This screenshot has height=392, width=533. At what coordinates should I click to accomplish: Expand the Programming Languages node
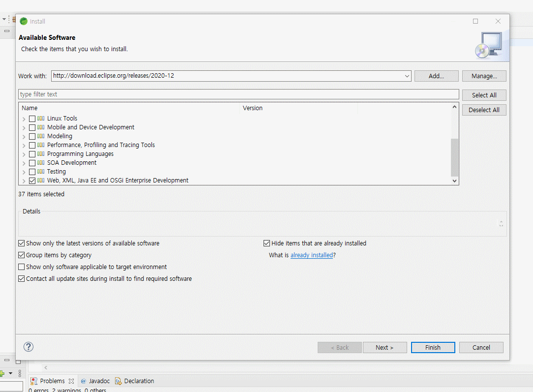24,154
